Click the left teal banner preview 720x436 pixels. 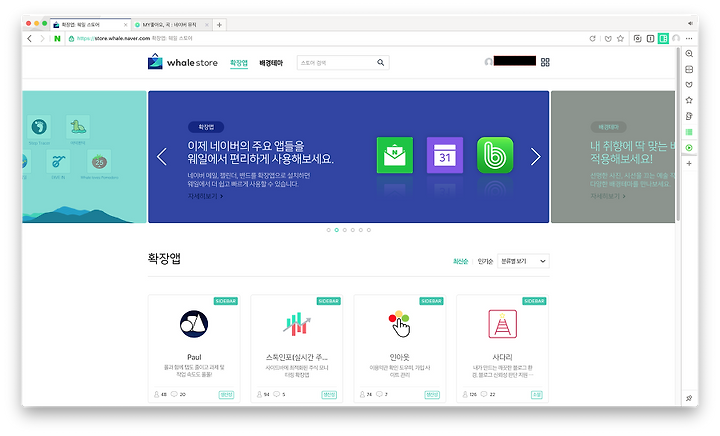[84, 157]
